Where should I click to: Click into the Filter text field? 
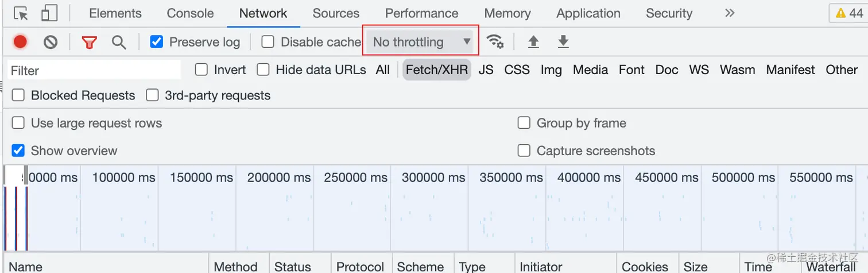[95, 71]
